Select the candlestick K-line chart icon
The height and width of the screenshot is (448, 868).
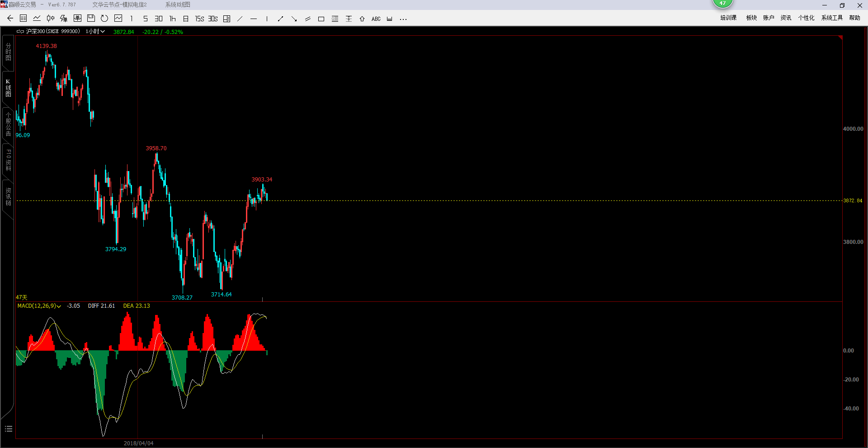click(51, 19)
